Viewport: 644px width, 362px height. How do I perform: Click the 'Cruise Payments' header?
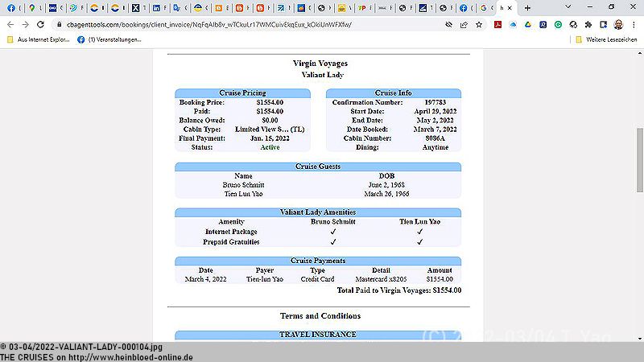point(318,261)
